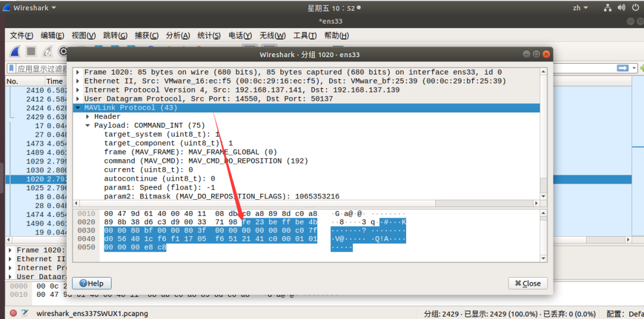Select param2 Bitmask 1065353216 field
644x319 pixels.
click(222, 197)
